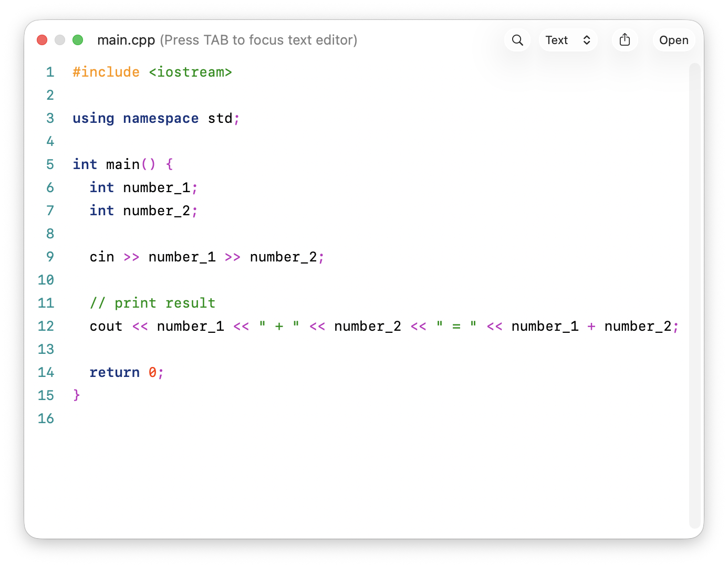728x567 pixels.
Task: Click the cout statement on line 12
Action: click(x=106, y=326)
